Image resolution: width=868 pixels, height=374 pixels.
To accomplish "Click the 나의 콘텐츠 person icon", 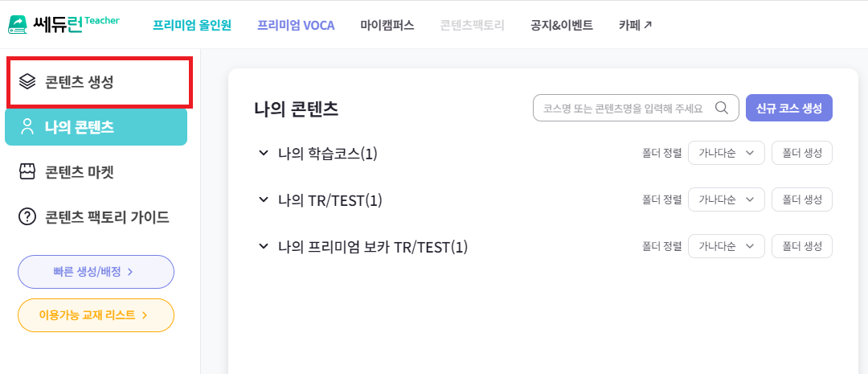I will 27,126.
